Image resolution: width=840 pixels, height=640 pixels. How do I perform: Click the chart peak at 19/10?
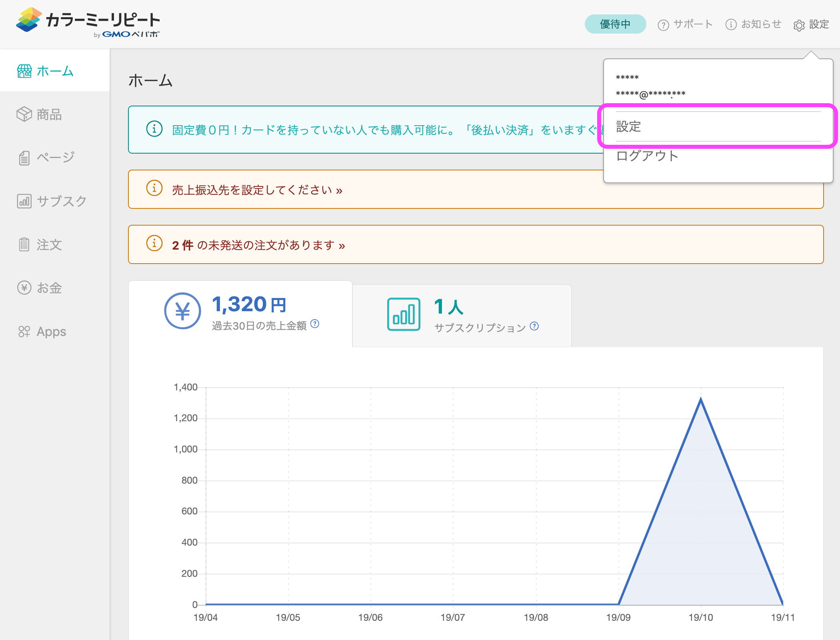click(x=701, y=399)
